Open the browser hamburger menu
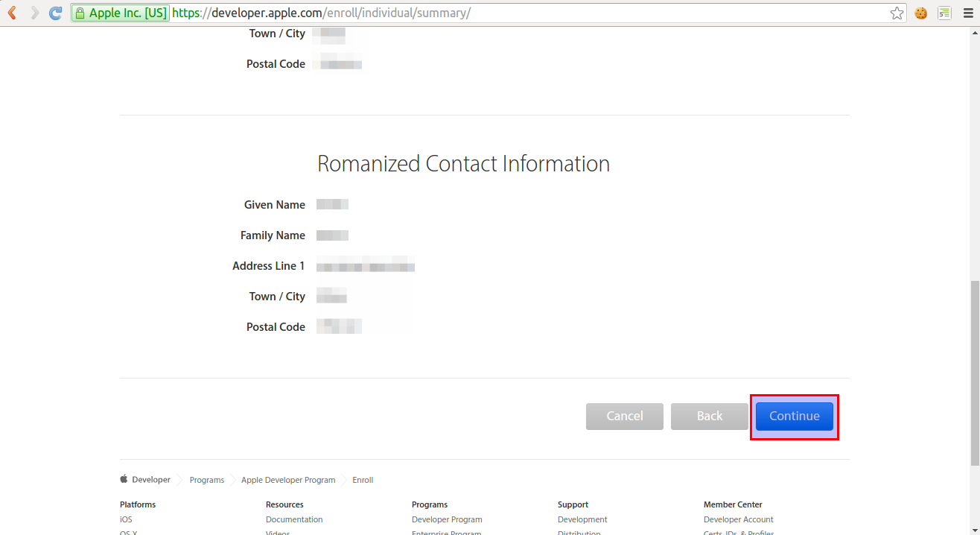 [x=967, y=13]
